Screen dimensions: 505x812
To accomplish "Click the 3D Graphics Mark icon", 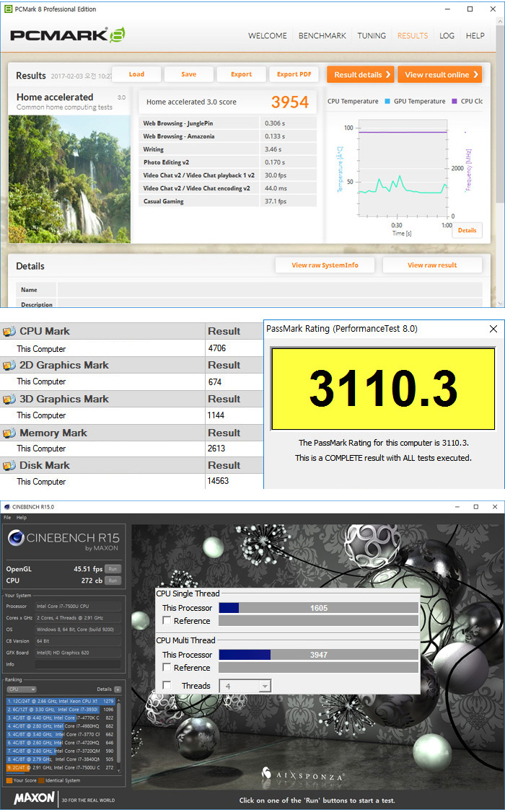I will pyautogui.click(x=9, y=400).
